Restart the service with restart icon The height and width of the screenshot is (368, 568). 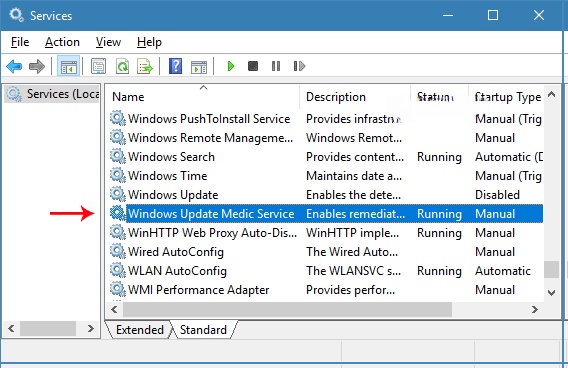click(x=299, y=66)
